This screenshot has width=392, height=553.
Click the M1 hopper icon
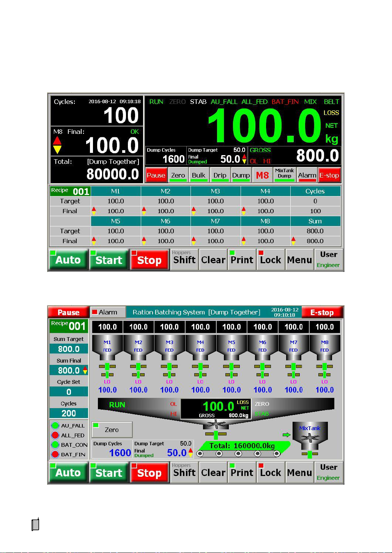[x=107, y=347]
